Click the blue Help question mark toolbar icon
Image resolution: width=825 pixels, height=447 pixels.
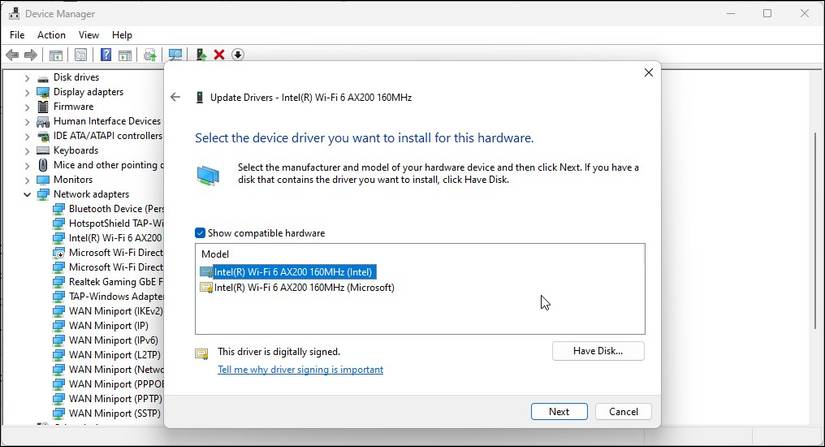[x=106, y=55]
